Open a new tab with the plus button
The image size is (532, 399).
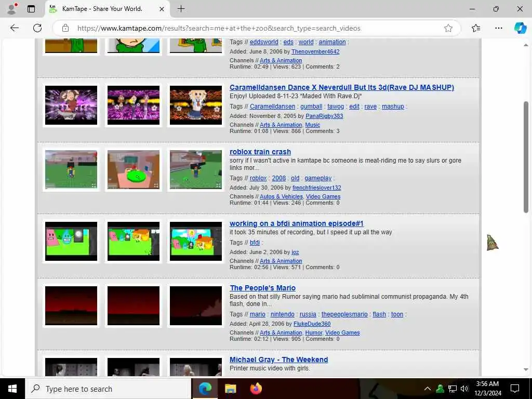point(181,9)
